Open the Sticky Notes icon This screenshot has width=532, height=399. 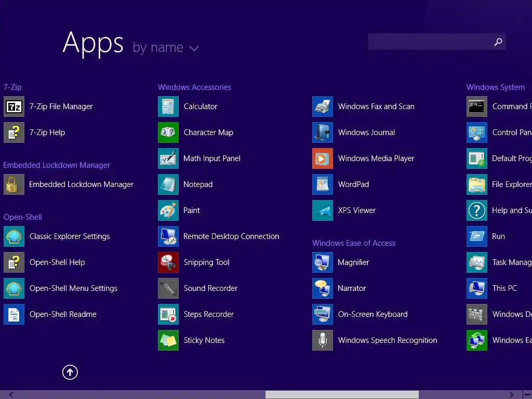click(x=168, y=340)
